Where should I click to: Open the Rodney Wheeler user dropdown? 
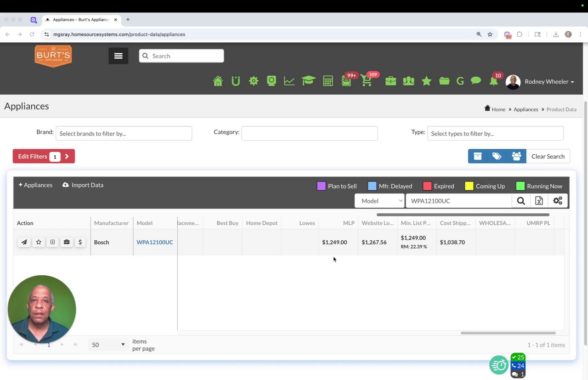(x=549, y=82)
